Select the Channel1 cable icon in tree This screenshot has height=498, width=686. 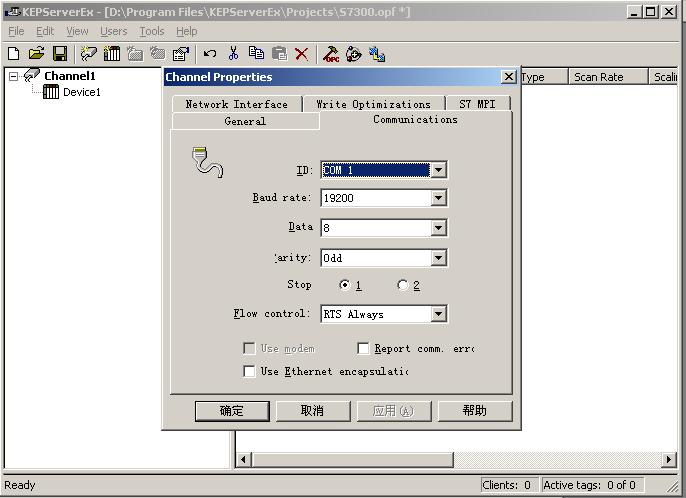tap(32, 75)
